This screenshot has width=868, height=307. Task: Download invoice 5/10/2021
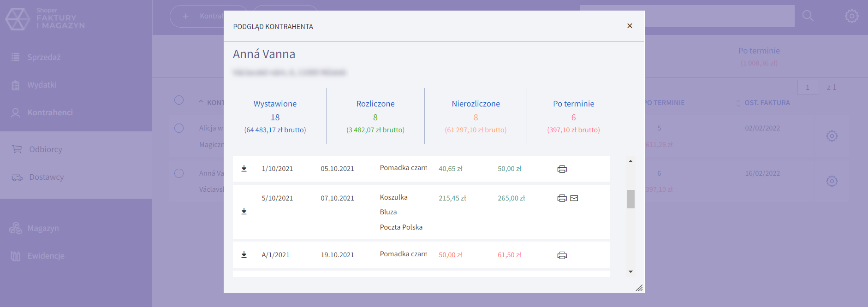(x=244, y=212)
